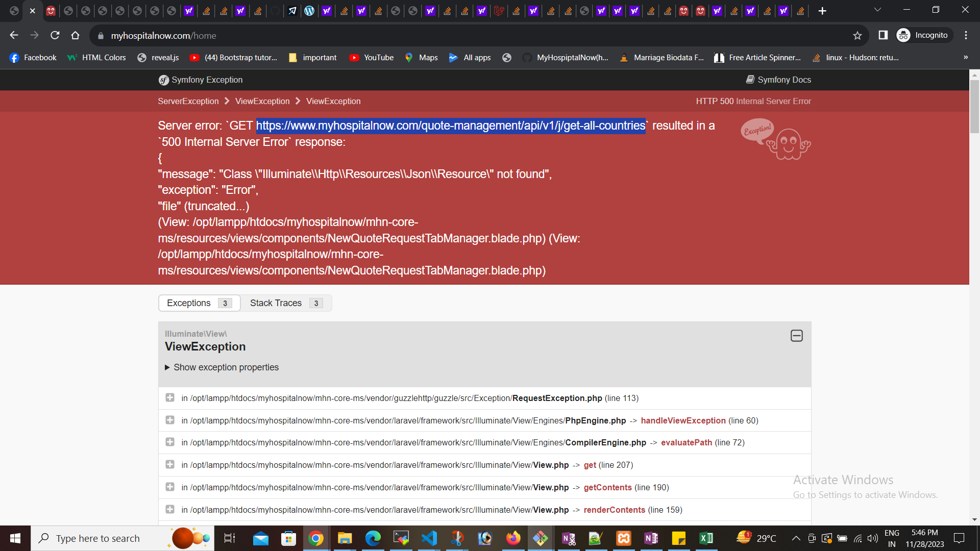
Task: Open the volume control in system tray
Action: (873, 538)
